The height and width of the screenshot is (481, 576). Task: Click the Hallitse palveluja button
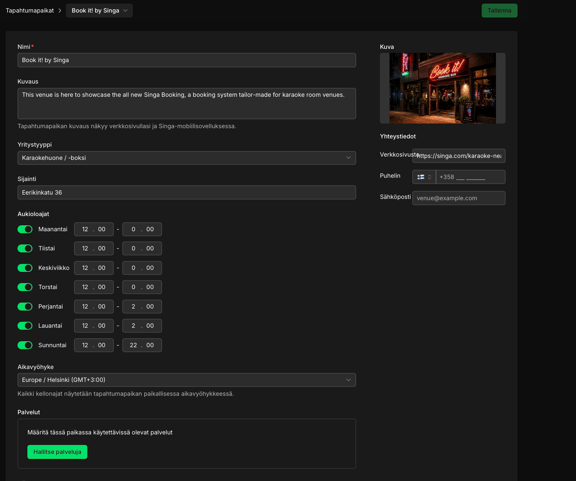pos(57,452)
